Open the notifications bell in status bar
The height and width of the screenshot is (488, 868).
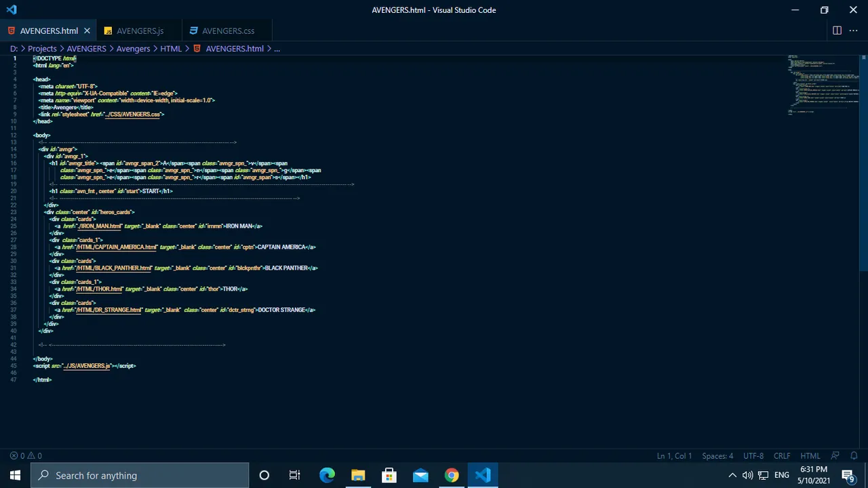(854, 456)
